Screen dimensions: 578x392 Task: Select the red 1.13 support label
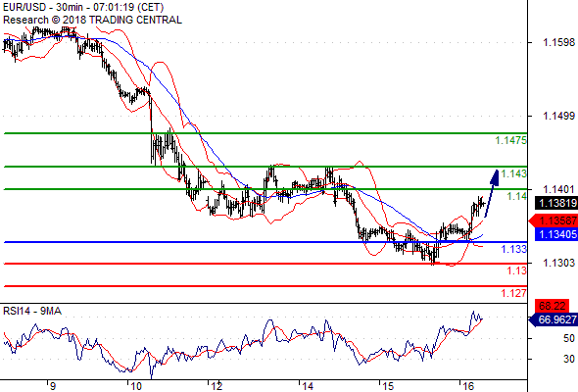pos(517,270)
